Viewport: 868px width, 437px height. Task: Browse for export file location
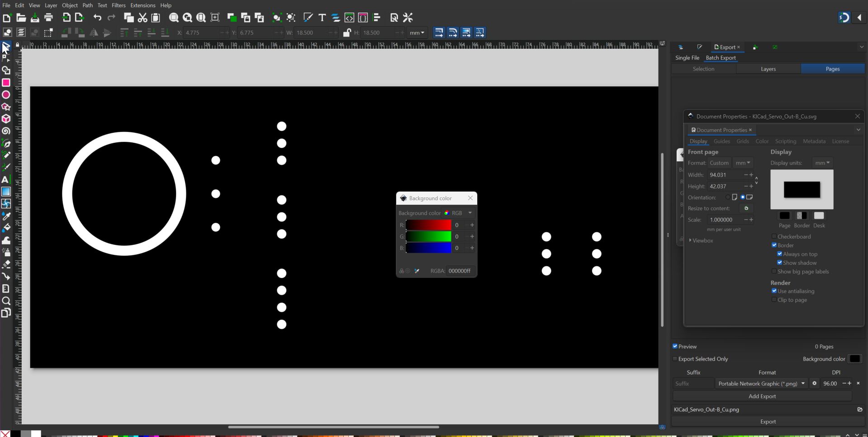tap(859, 409)
